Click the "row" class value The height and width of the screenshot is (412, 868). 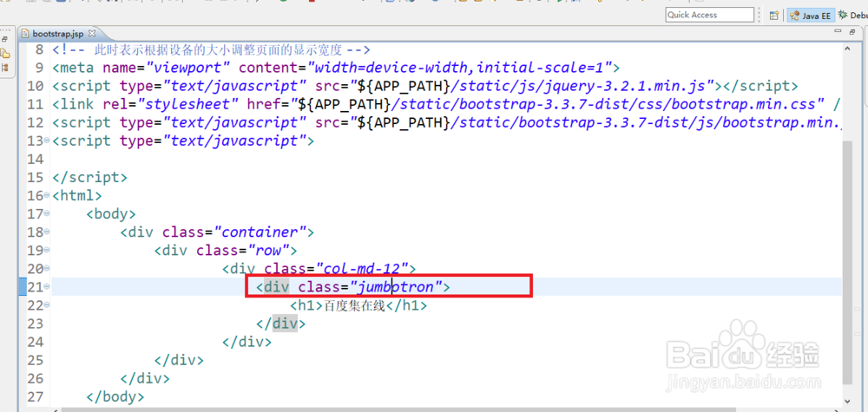point(268,251)
